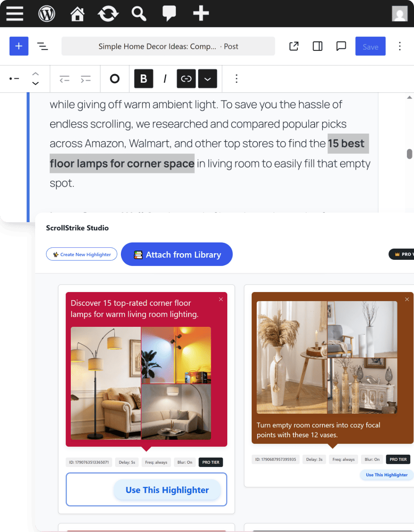This screenshot has height=532, width=414.
Task: Toggle italic formatting
Action: pyautogui.click(x=165, y=79)
